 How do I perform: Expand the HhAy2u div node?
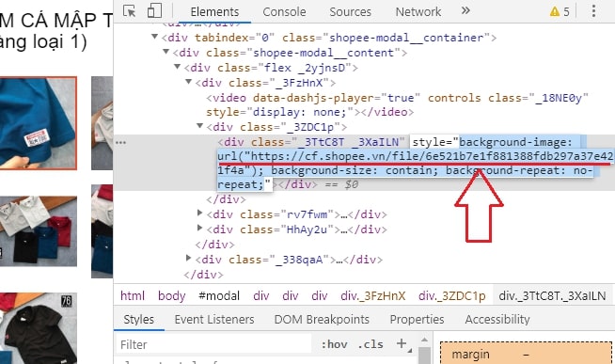point(200,228)
